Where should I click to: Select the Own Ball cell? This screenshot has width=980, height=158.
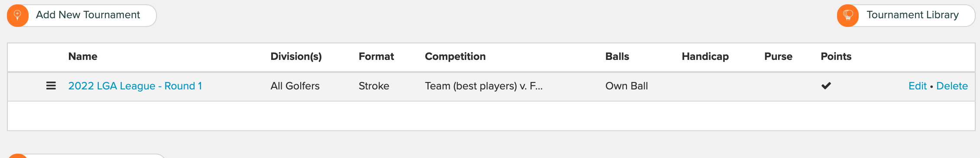(626, 86)
